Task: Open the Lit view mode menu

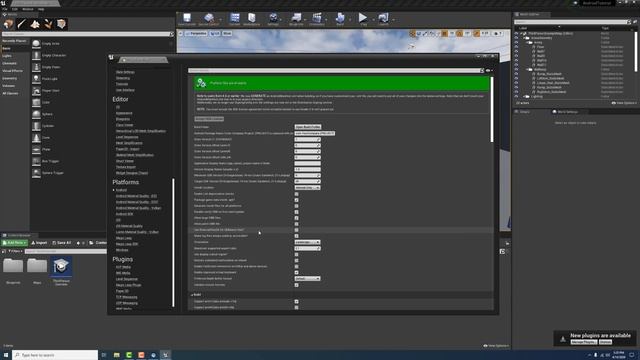Action: (x=215, y=33)
